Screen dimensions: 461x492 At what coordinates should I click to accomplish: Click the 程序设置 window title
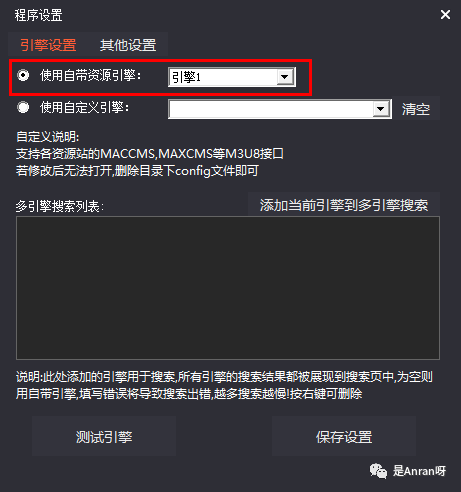(38, 15)
